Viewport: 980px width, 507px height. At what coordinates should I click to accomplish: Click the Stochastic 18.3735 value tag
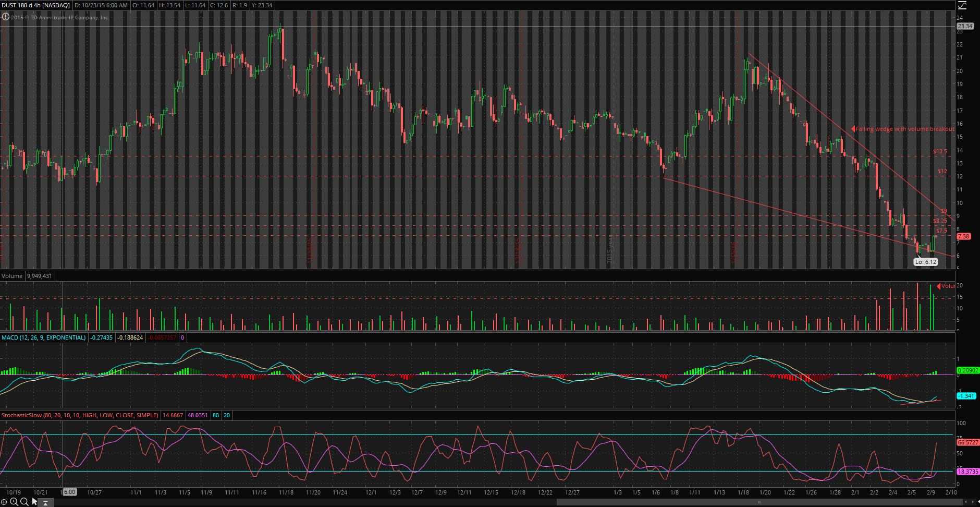pyautogui.click(x=968, y=472)
